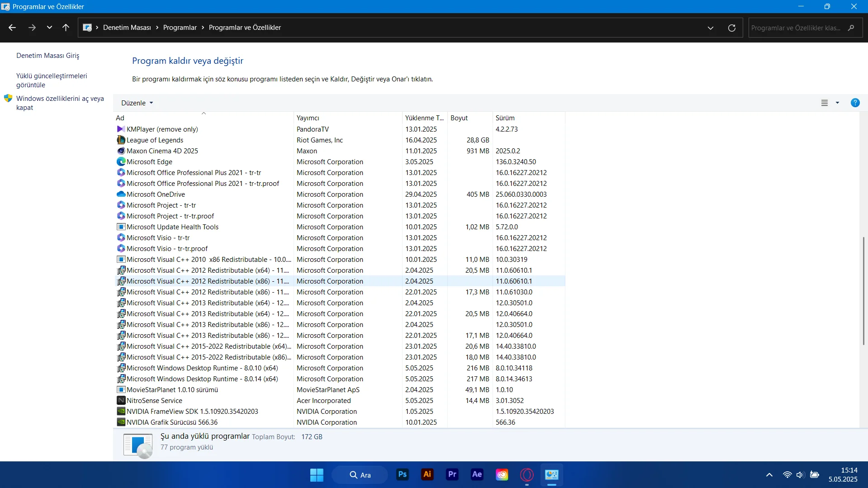Open Denetim Masası Giriş link
This screenshot has height=488, width=868.
point(47,56)
